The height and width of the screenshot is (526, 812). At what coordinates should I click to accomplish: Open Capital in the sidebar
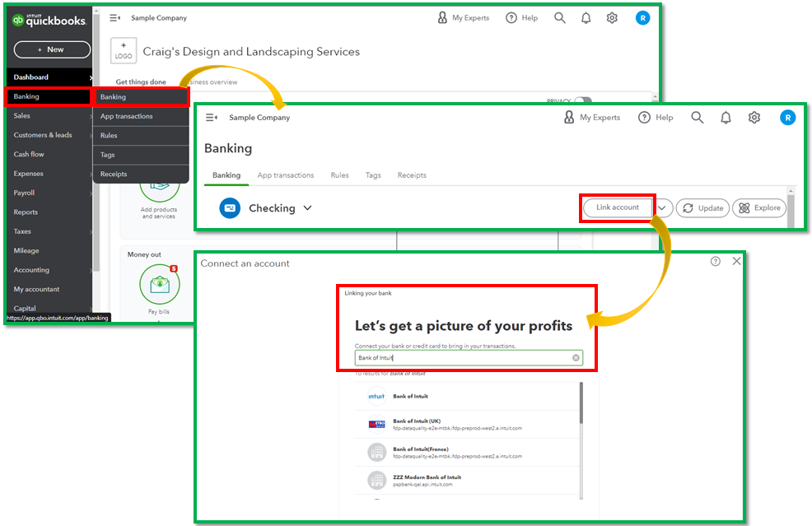(x=49, y=308)
